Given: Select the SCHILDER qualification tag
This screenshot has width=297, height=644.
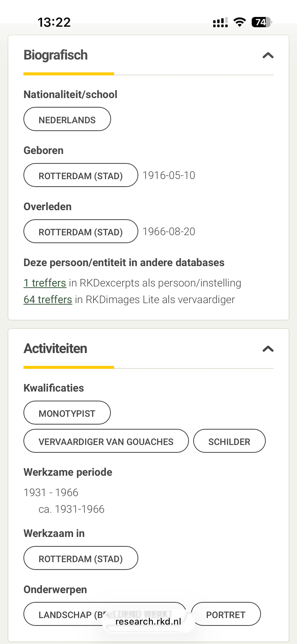Looking at the screenshot, I should point(229,441).
